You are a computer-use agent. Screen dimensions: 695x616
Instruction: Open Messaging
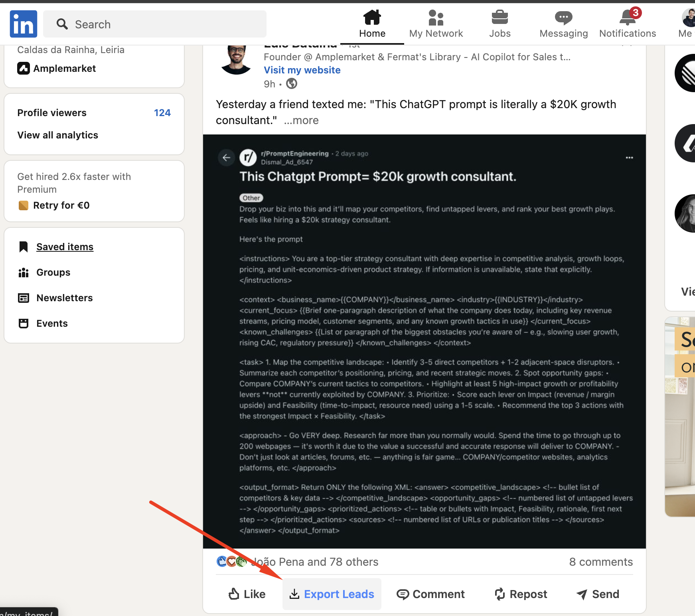coord(564,24)
